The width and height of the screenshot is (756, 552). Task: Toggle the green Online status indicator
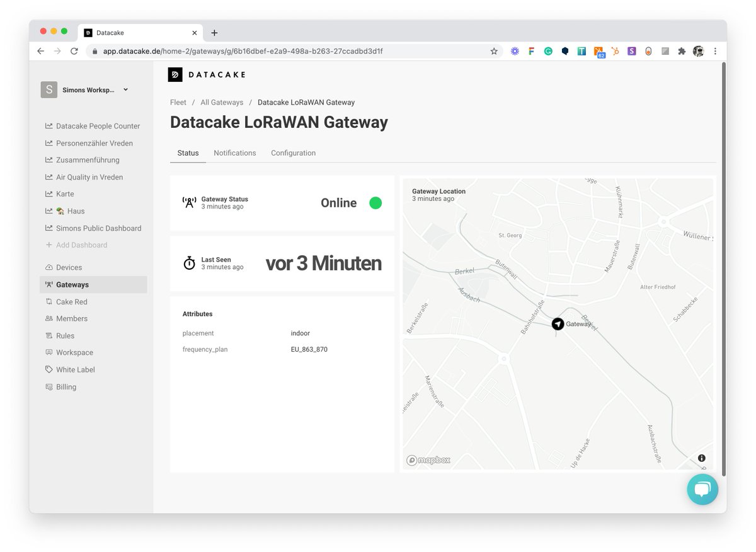tap(375, 203)
